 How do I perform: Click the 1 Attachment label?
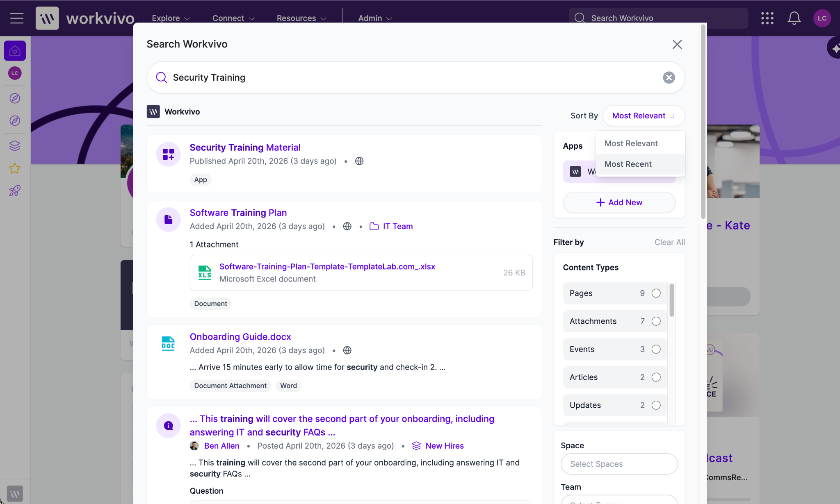[x=214, y=244]
